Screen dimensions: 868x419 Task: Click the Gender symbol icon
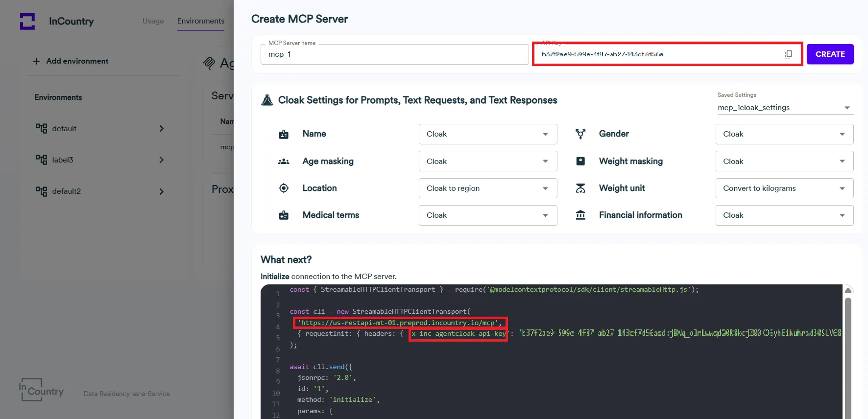click(580, 134)
